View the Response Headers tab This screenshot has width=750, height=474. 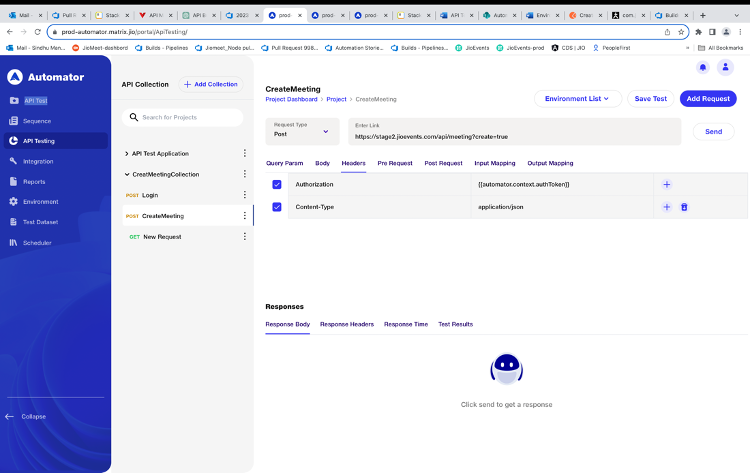coord(347,324)
